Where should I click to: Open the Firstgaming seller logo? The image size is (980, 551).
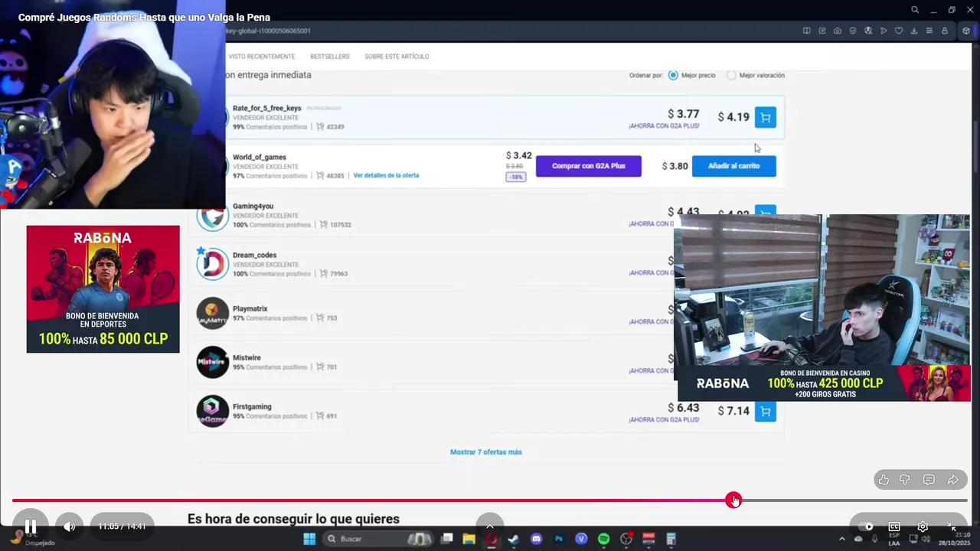pyautogui.click(x=212, y=411)
